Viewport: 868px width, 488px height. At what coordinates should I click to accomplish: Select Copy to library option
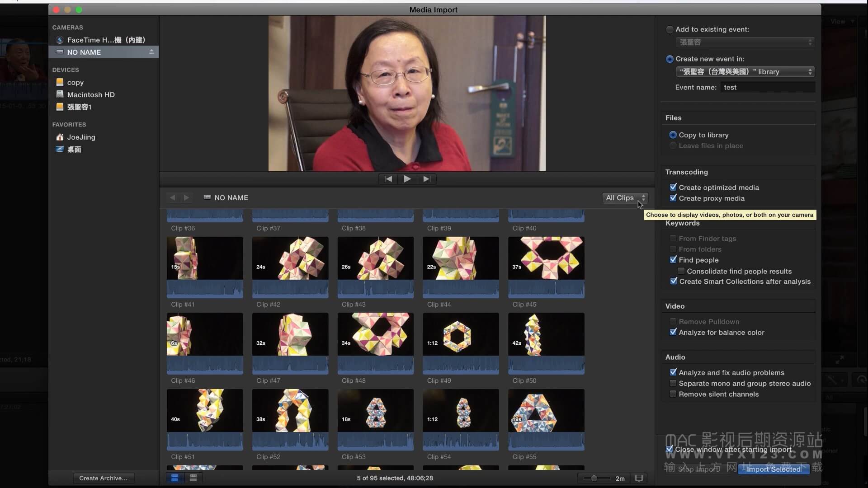[673, 135]
